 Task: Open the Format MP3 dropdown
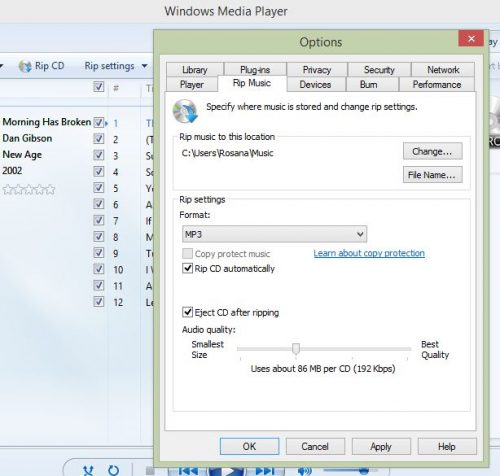click(x=274, y=234)
